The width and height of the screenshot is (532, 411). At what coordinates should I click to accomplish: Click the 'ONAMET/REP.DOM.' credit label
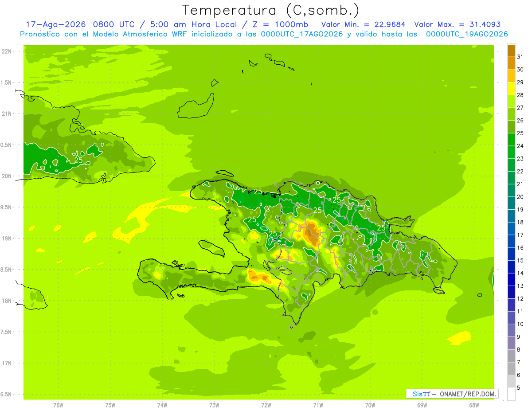[468, 394]
